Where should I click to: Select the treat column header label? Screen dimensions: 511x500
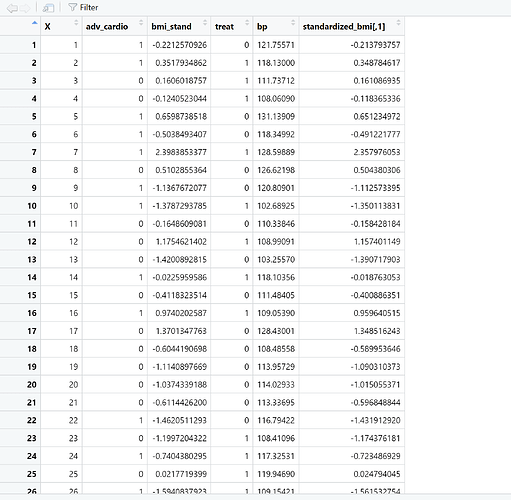pos(224,27)
